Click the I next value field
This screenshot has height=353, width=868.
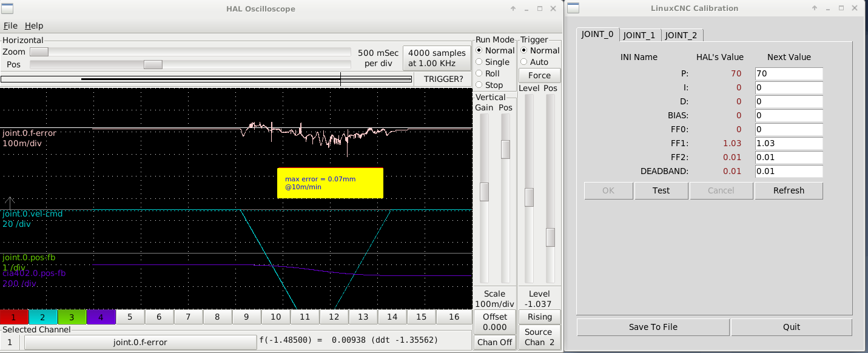[789, 87]
